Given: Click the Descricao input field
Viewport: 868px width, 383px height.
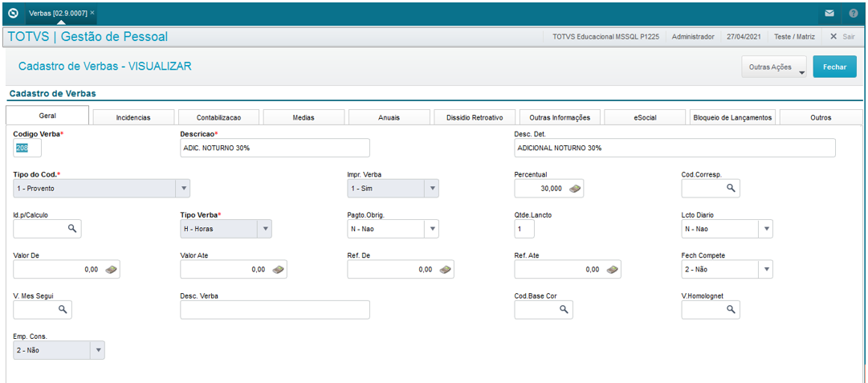Looking at the screenshot, I should coord(275,149).
